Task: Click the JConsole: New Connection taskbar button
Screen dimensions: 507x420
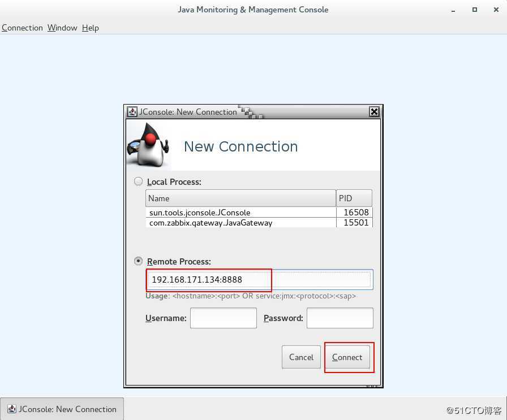Action: pos(62,409)
